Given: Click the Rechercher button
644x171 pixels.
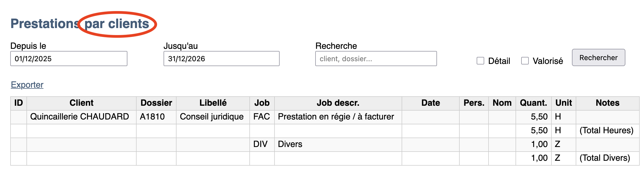Looking at the screenshot, I should pyautogui.click(x=598, y=57).
